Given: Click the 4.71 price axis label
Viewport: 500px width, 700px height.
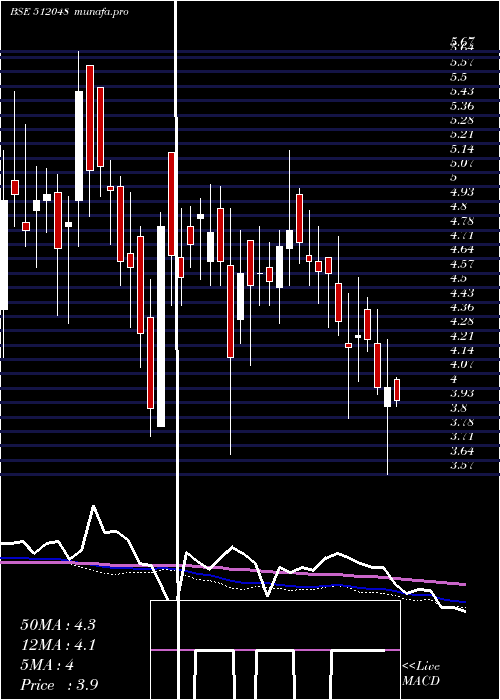Looking at the screenshot, I should 462,235.
